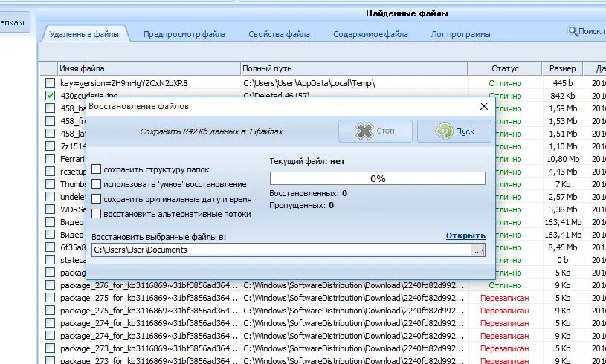The height and width of the screenshot is (364, 606).
Task: Click the 0% recovery progress bar
Action: point(378,178)
